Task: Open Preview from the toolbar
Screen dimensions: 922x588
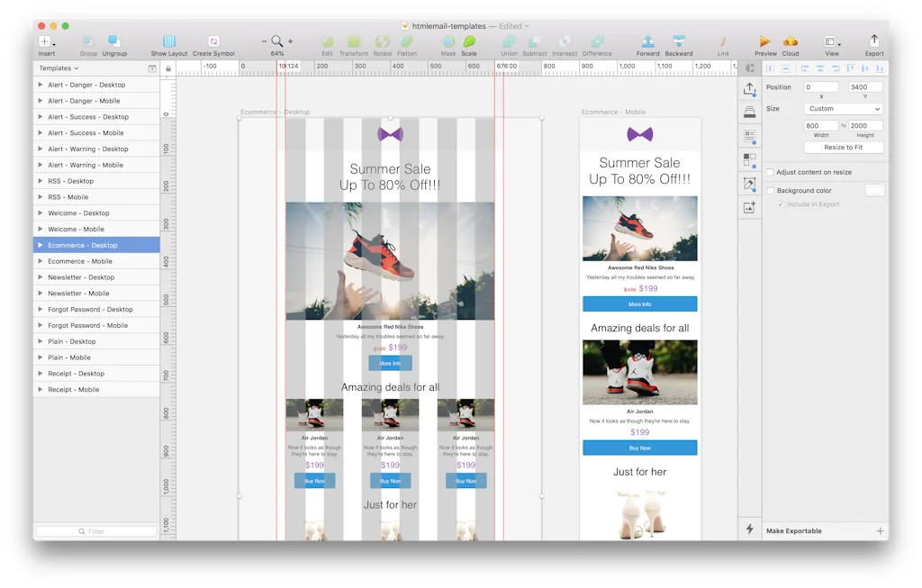Action: pos(764,41)
